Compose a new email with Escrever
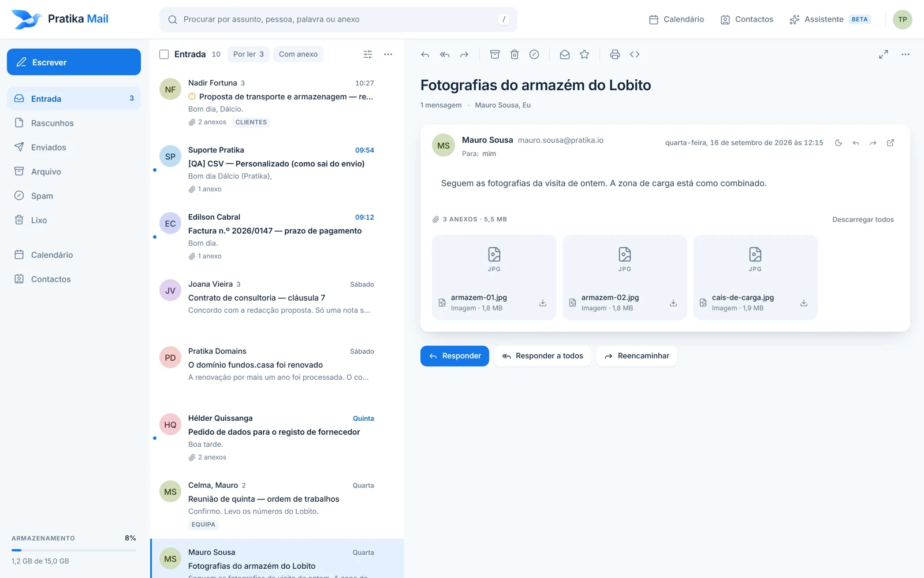Screen dimensions: 924x578 [74, 62]
